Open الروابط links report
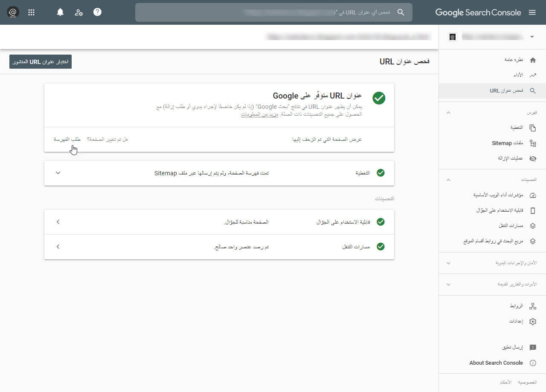Screen dimensions: 546x392 [x=517, y=306]
